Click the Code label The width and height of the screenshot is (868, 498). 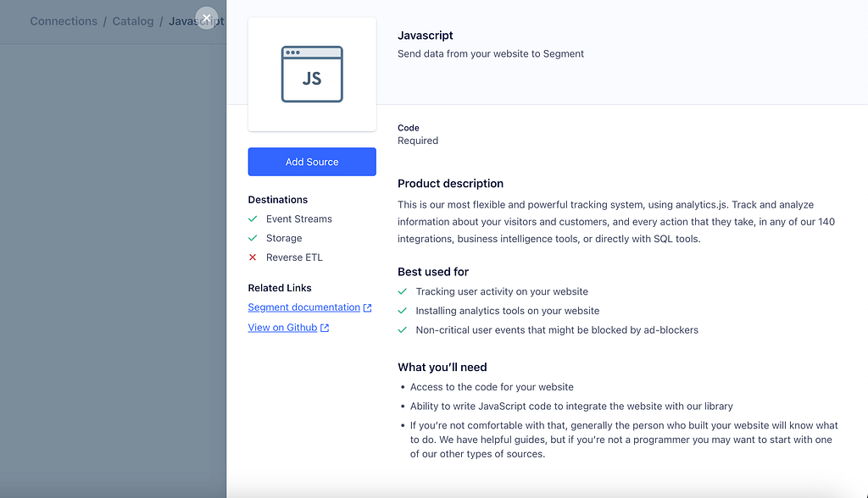pyautogui.click(x=409, y=128)
